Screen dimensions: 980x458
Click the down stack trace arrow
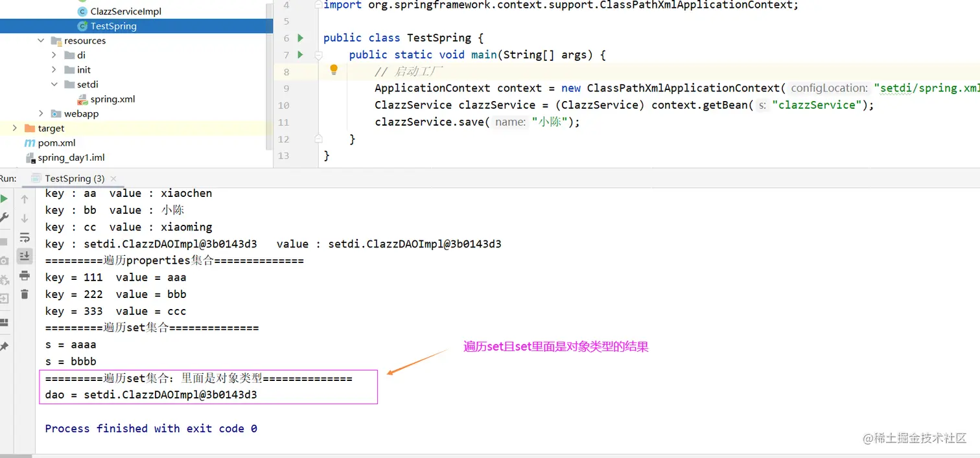25,218
